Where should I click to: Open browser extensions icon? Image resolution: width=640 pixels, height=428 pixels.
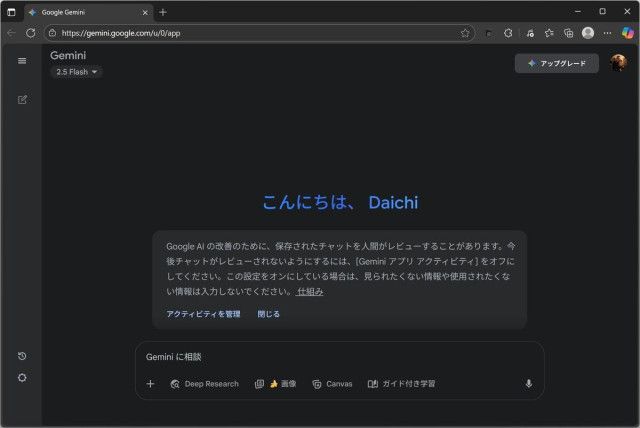[508, 33]
